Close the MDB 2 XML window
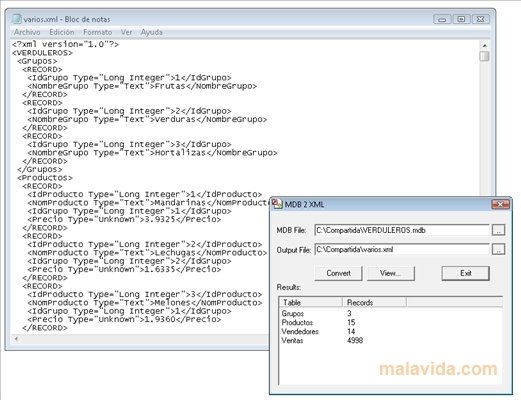Image resolution: width=521 pixels, height=400 pixels. click(x=500, y=204)
